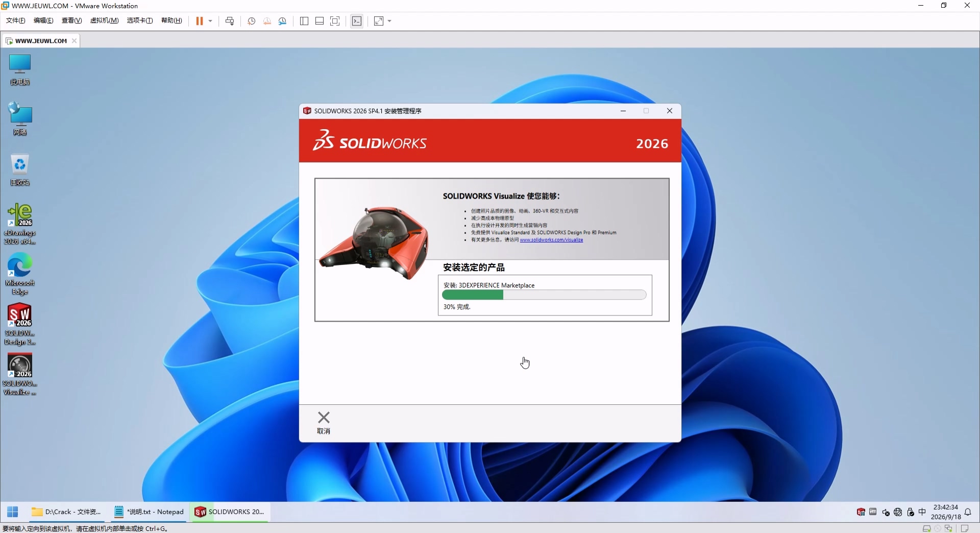Click the SOLIDWORKS icon in installer title bar
This screenshot has width=980, height=533.
pyautogui.click(x=307, y=111)
